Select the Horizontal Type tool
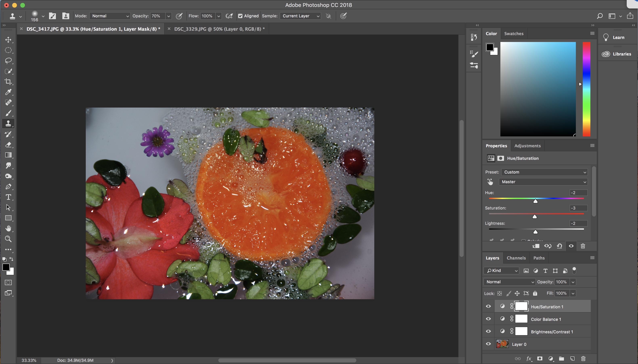The width and height of the screenshot is (638, 364). tap(8, 197)
